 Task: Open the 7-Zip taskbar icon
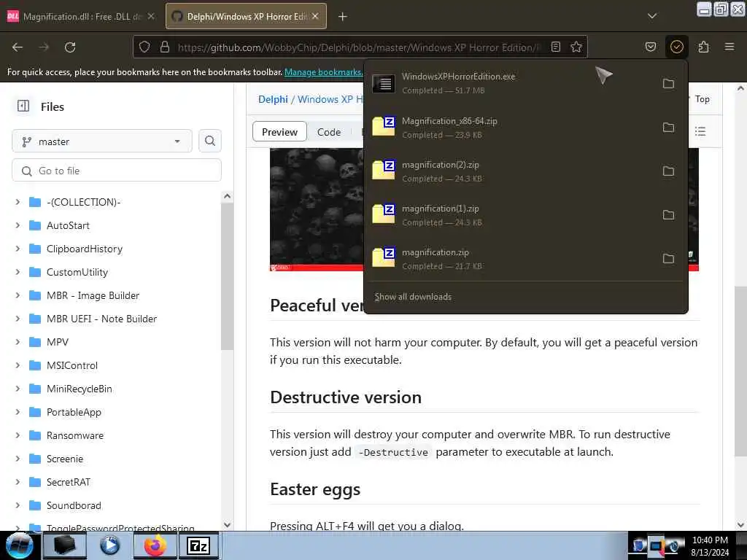click(x=198, y=545)
